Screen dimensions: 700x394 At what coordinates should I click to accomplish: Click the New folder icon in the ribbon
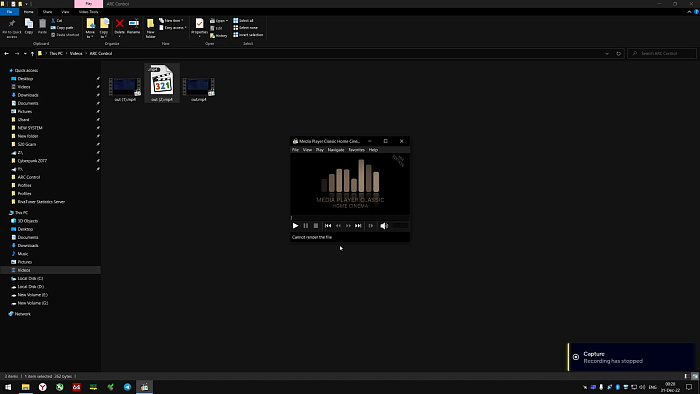point(150,28)
